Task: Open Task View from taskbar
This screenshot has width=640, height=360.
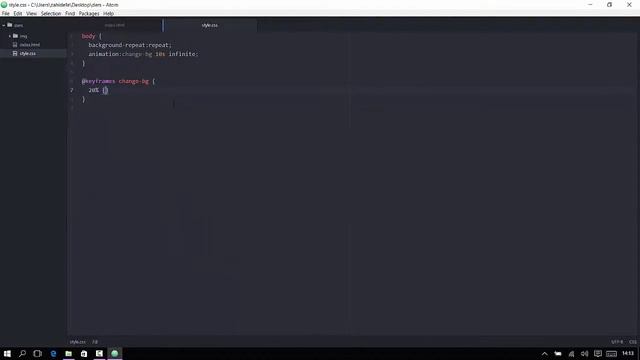Action: 38,353
